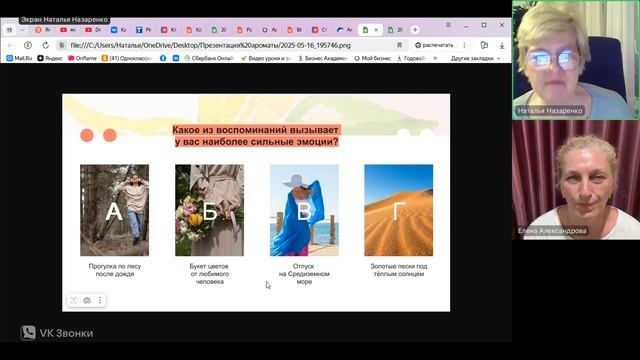Click the распечатать button
Viewport: 640px width, 360px height.
434,45
